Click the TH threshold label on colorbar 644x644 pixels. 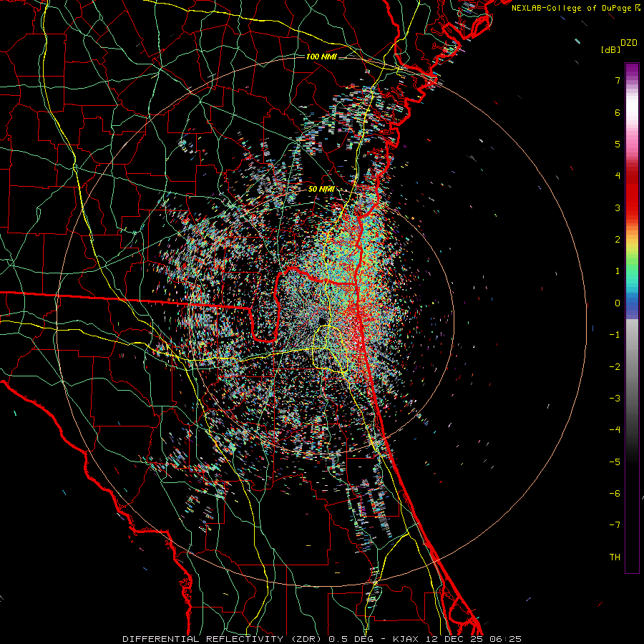point(615,557)
